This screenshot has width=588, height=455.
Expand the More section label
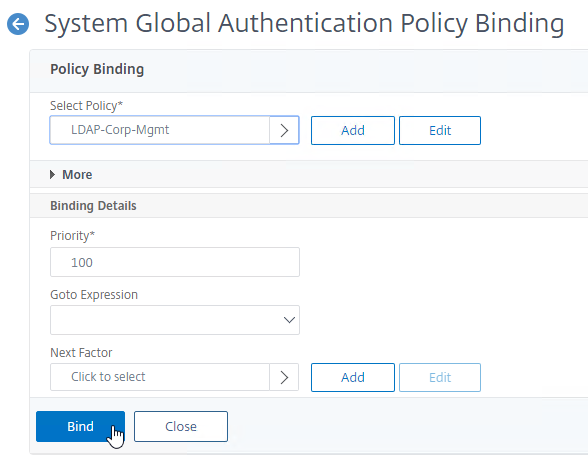click(x=77, y=174)
